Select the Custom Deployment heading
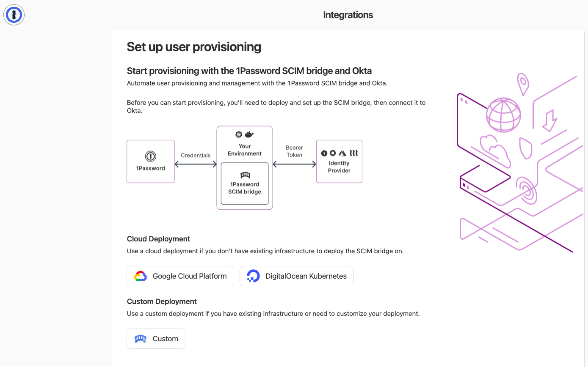 [x=161, y=301]
